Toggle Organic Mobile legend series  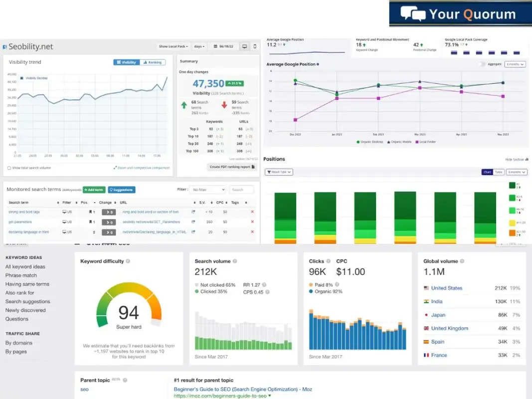point(399,142)
